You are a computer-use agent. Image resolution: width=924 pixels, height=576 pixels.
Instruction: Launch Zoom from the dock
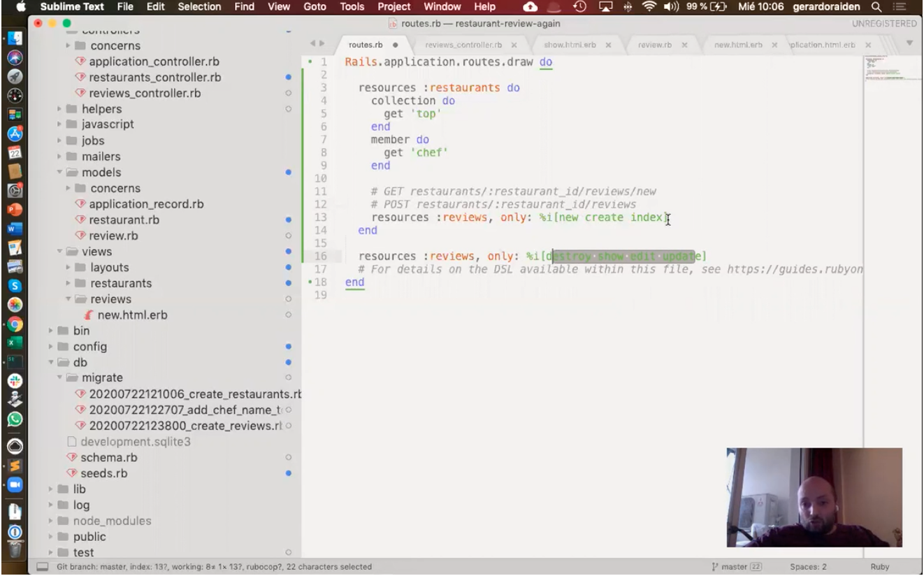click(x=15, y=484)
